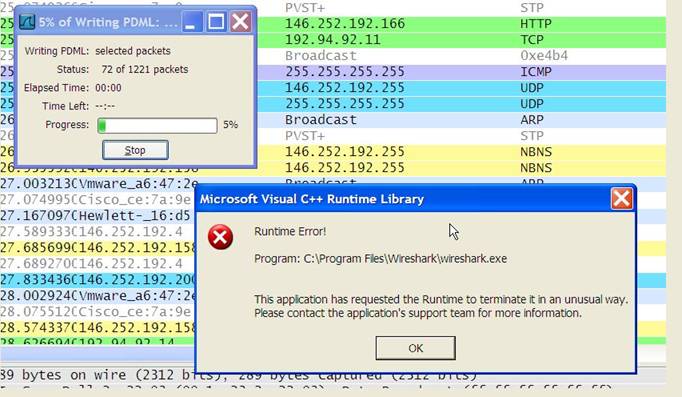Select packet row with destination 192.94.92.11 TCP

461,40
